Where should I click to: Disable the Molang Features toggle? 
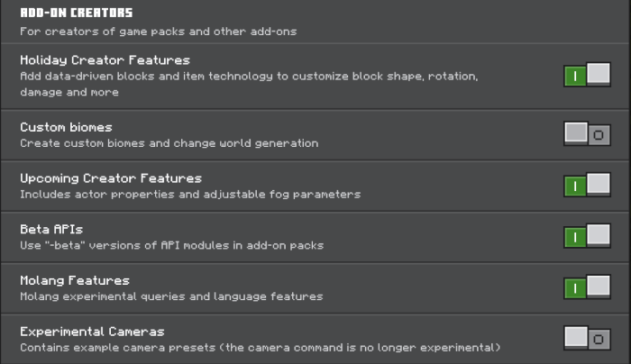pos(587,288)
